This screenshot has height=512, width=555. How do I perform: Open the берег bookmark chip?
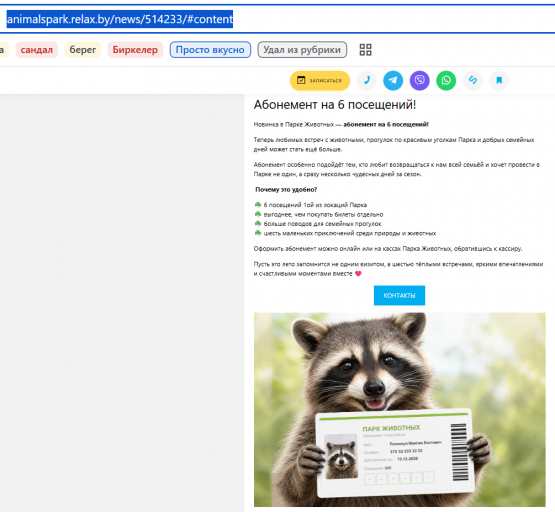tap(82, 50)
